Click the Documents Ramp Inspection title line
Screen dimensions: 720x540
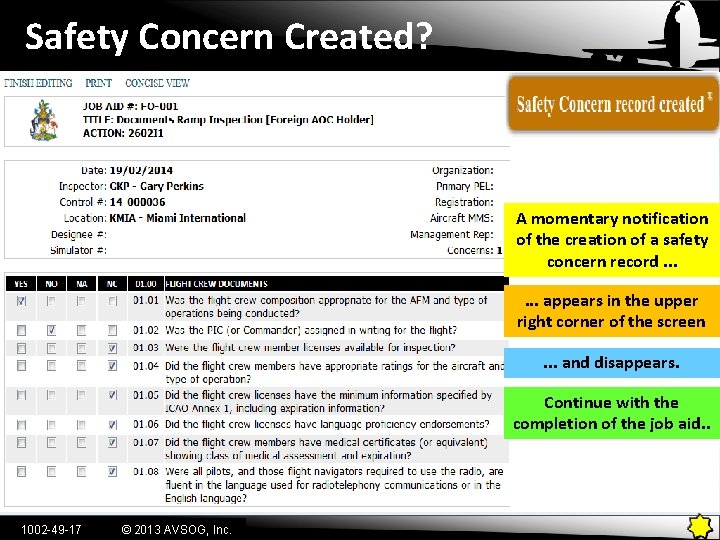click(x=228, y=120)
